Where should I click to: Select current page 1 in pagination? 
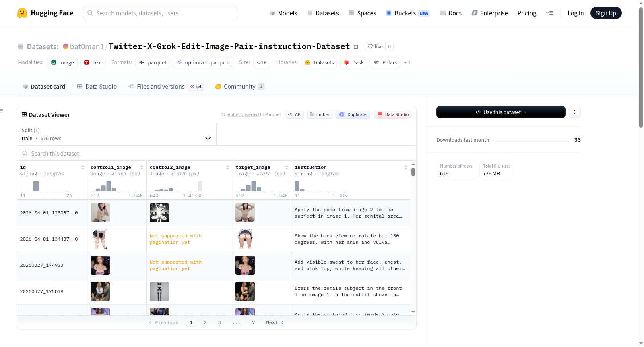click(x=191, y=322)
